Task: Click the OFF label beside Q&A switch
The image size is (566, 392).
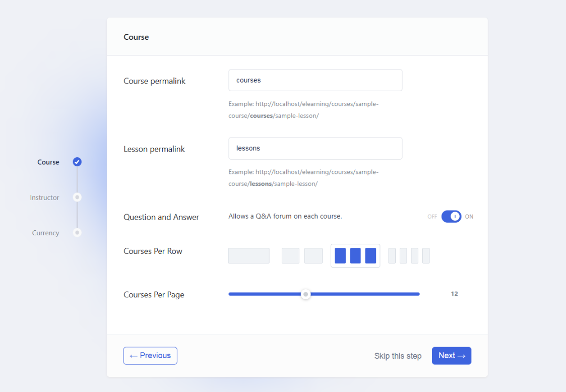Action: pyautogui.click(x=432, y=217)
